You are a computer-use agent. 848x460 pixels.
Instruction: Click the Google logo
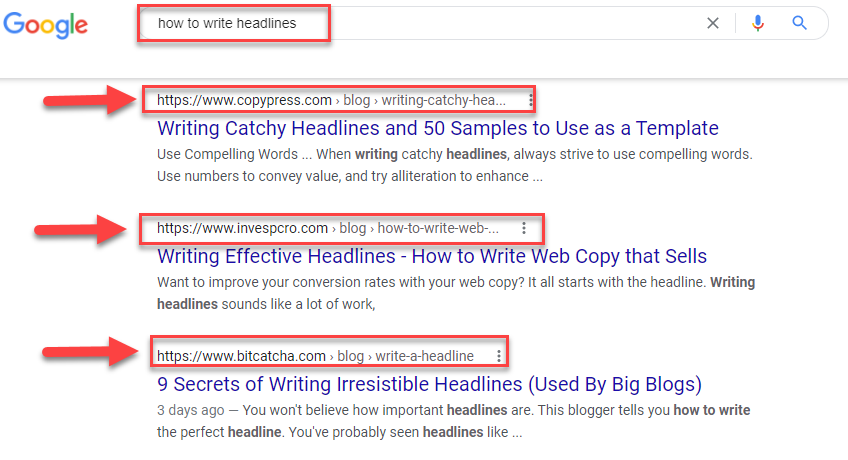coord(45,25)
